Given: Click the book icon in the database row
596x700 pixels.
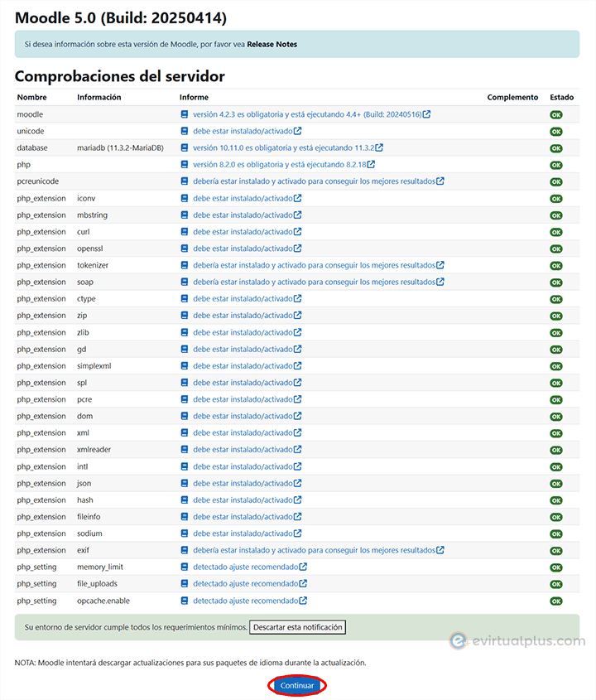Looking at the screenshot, I should (x=185, y=147).
